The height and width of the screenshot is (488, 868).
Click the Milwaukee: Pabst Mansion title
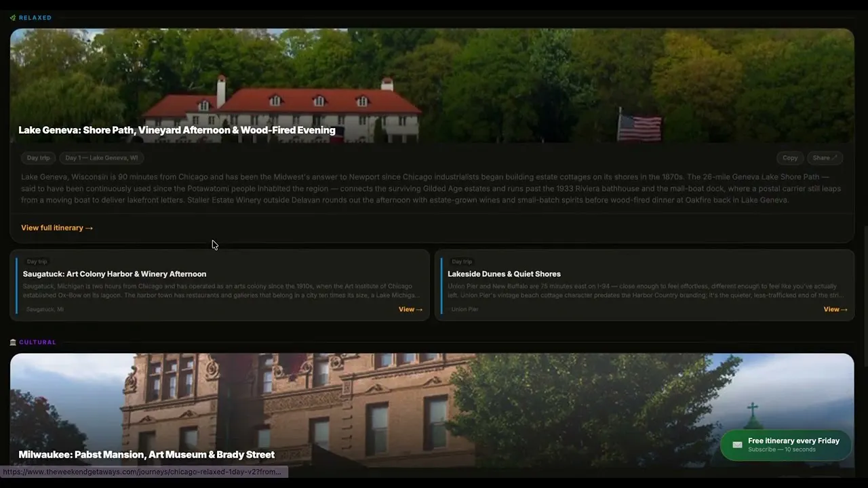(146, 455)
